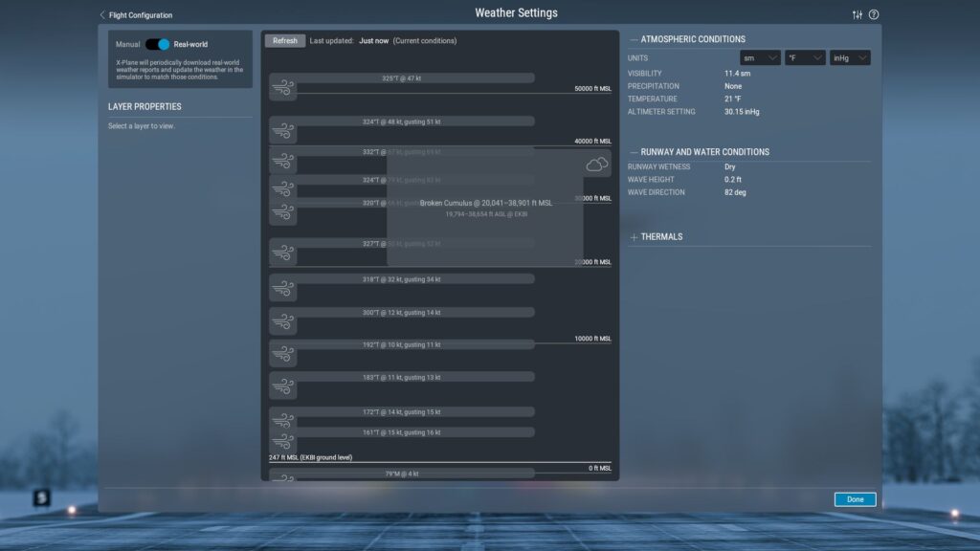The width and height of the screenshot is (980, 551).
Task: Select the 325°T @ 47 kt wind layer icon
Action: 282,90
